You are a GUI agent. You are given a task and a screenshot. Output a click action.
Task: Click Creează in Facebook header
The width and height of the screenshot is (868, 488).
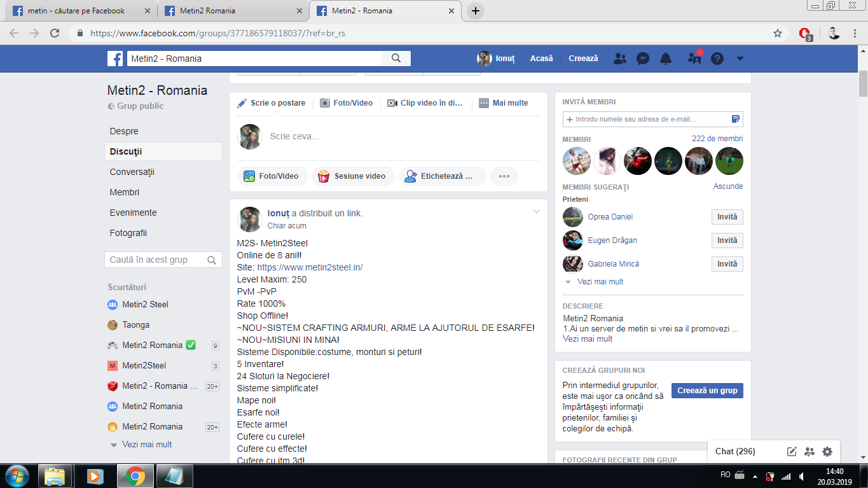[583, 59]
